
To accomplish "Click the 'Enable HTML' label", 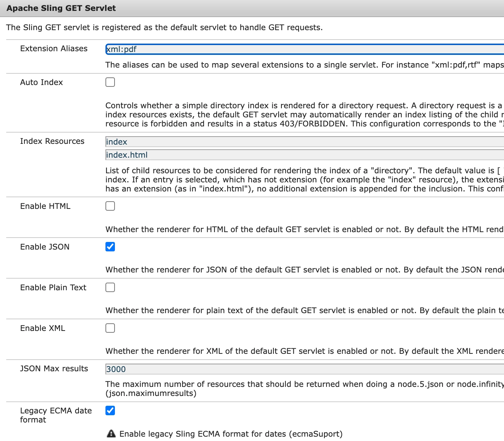I will coord(45,206).
